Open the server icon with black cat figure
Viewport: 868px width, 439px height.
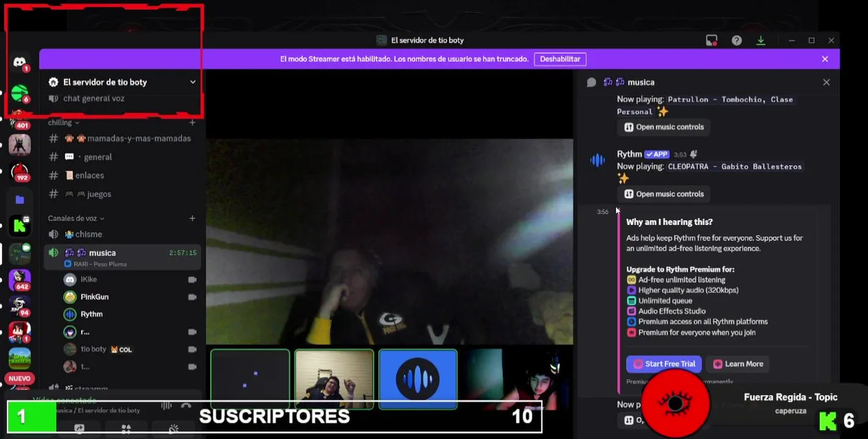coord(20,145)
